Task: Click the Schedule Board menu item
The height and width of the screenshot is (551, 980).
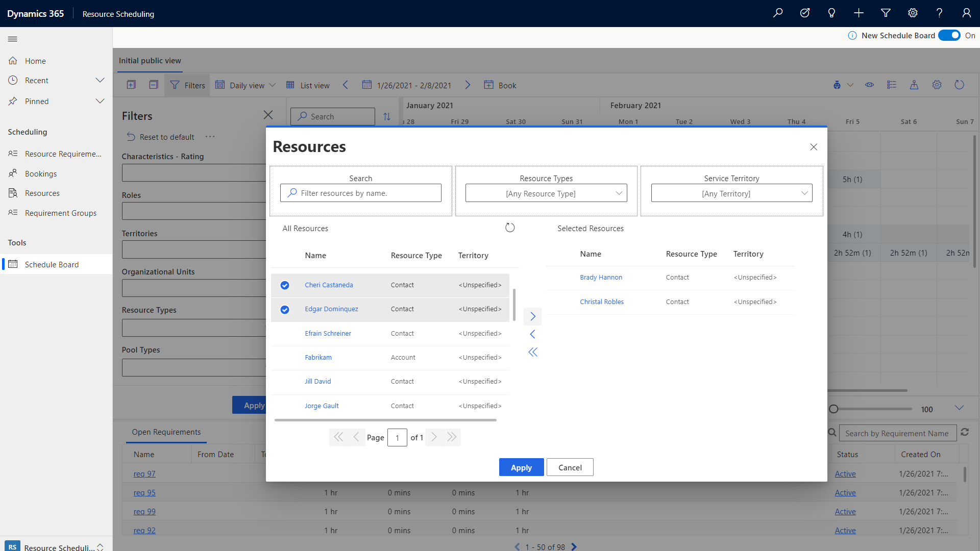Action: click(x=51, y=264)
